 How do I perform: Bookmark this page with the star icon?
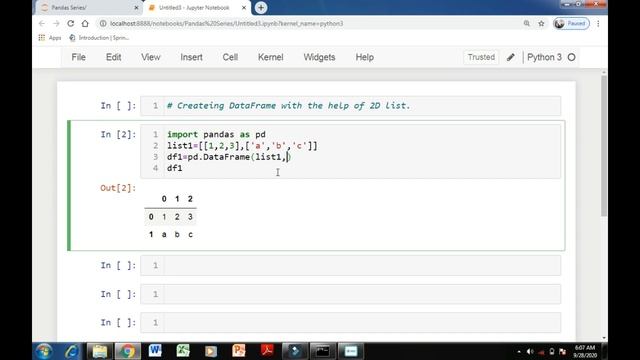click(x=541, y=24)
